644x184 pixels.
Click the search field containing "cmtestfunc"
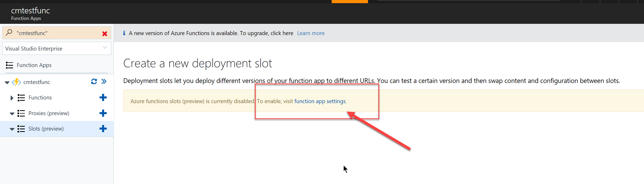pyautogui.click(x=57, y=33)
